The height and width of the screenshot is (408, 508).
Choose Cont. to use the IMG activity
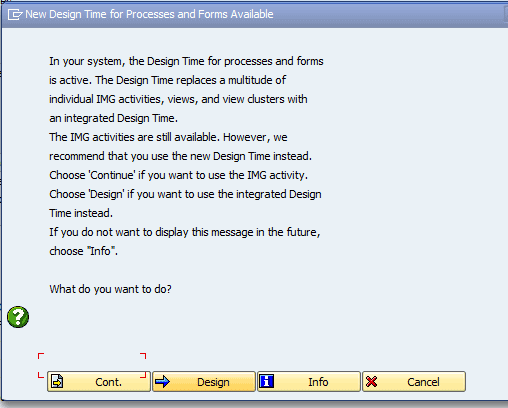coord(99,381)
